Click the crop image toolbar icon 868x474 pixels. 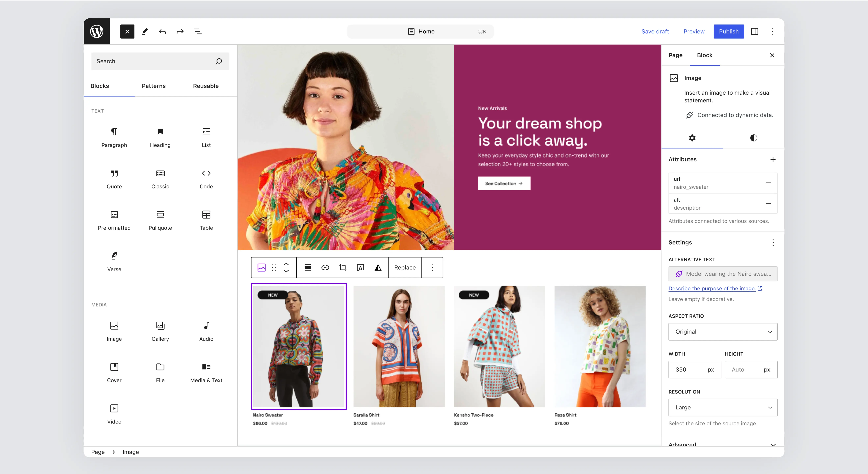point(343,268)
